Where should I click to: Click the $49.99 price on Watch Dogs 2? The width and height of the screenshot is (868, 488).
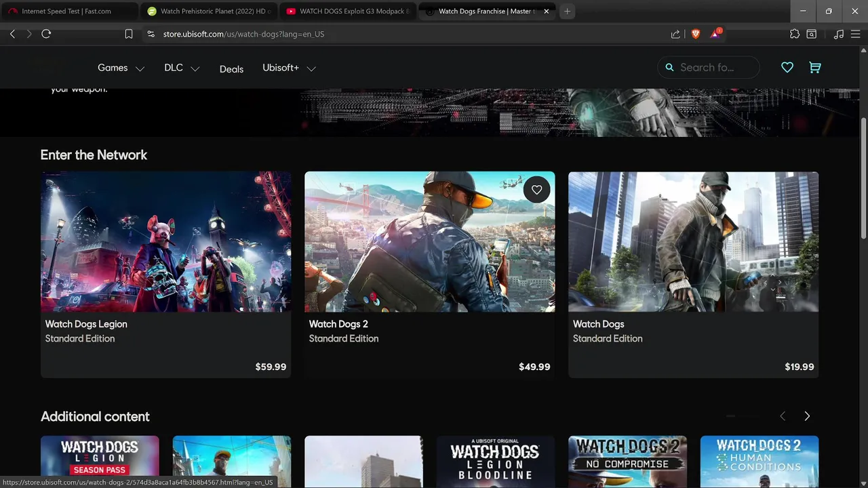coord(534,367)
